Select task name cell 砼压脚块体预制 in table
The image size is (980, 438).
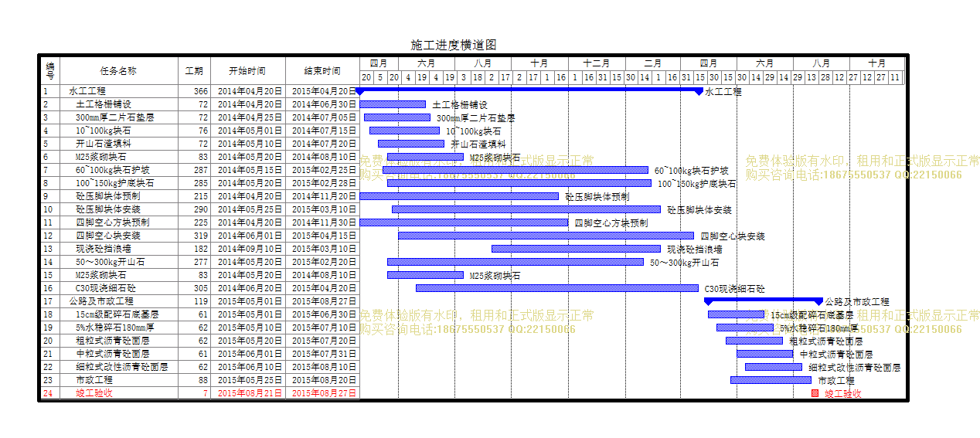tap(118, 196)
